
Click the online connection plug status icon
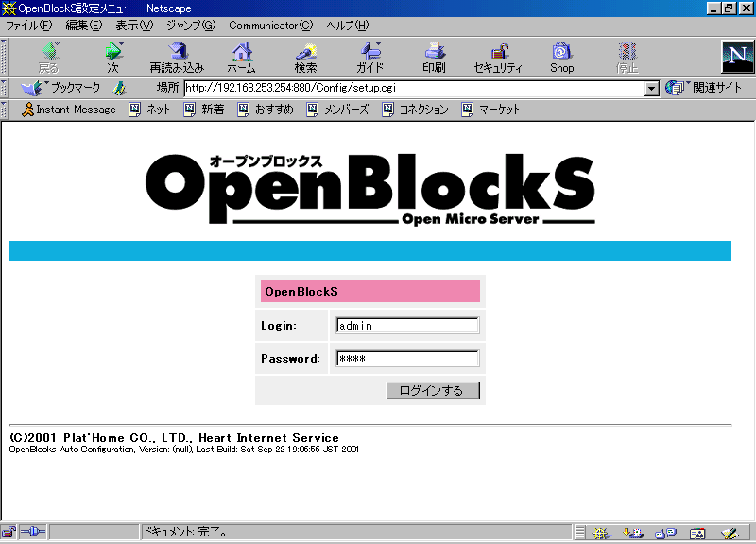click(33, 532)
